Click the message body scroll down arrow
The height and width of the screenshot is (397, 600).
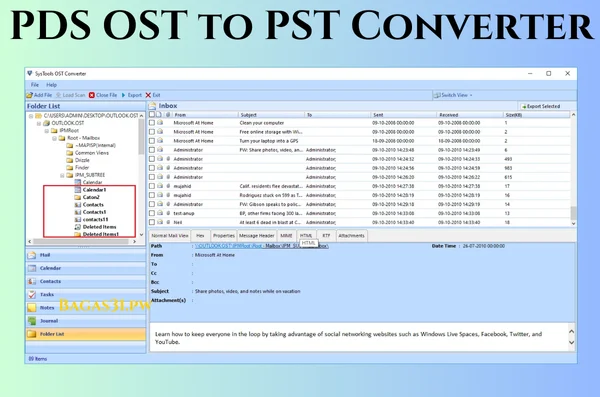pyautogui.click(x=571, y=343)
